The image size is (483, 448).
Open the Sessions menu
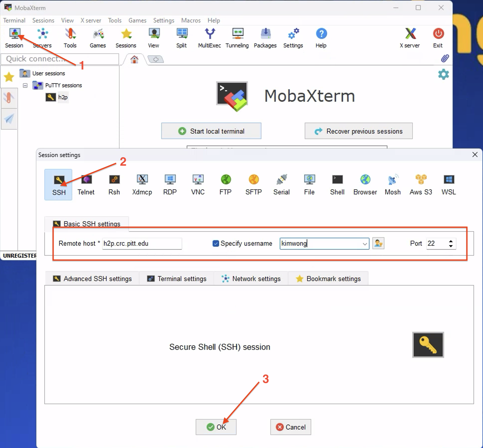tap(43, 20)
